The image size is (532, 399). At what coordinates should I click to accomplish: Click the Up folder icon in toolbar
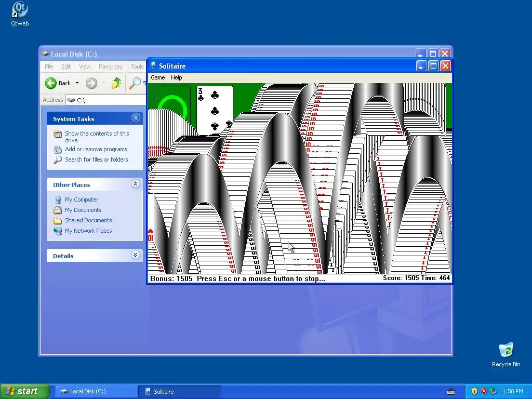116,83
